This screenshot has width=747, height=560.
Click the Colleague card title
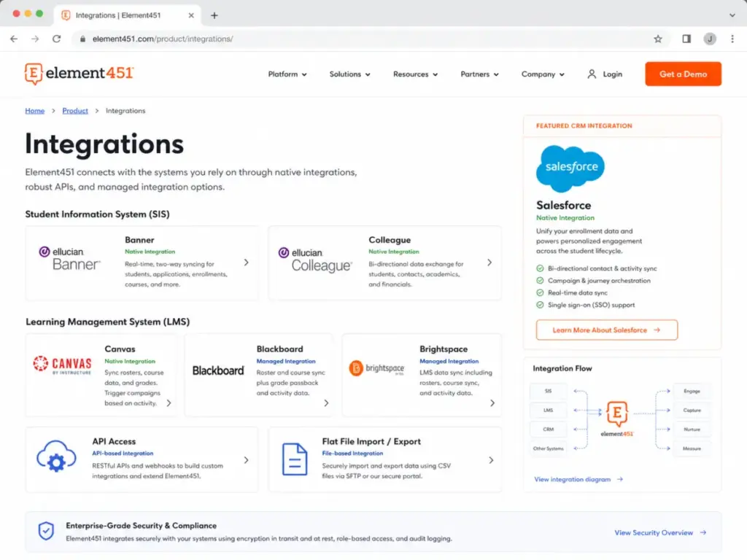[390, 240]
